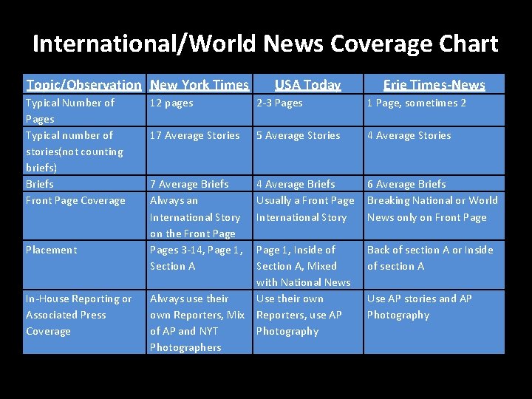The width and height of the screenshot is (532, 399).
Task: Click the 'Briefs' row label
Action: (x=84, y=183)
